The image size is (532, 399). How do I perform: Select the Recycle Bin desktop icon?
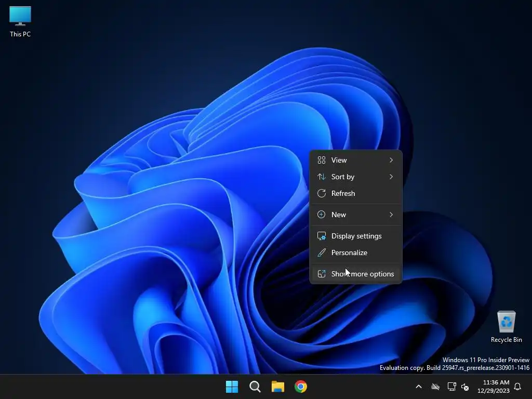pos(506,326)
